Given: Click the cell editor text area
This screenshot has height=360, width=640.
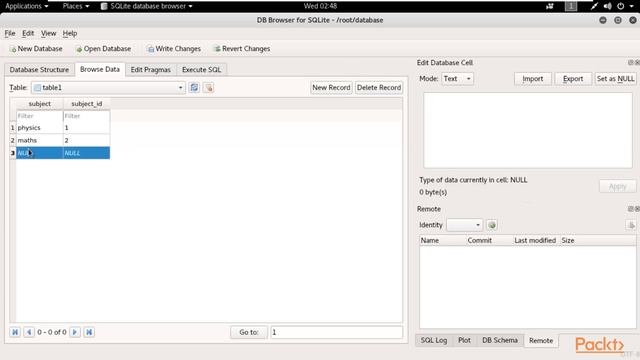Looking at the screenshot, I should tap(528, 130).
